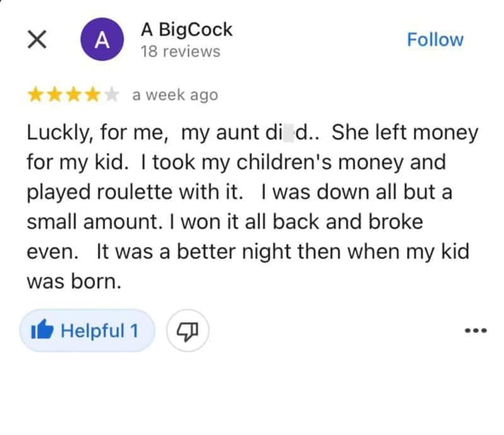Select the second gold star
This screenshot has width=504, height=435.
tap(54, 95)
